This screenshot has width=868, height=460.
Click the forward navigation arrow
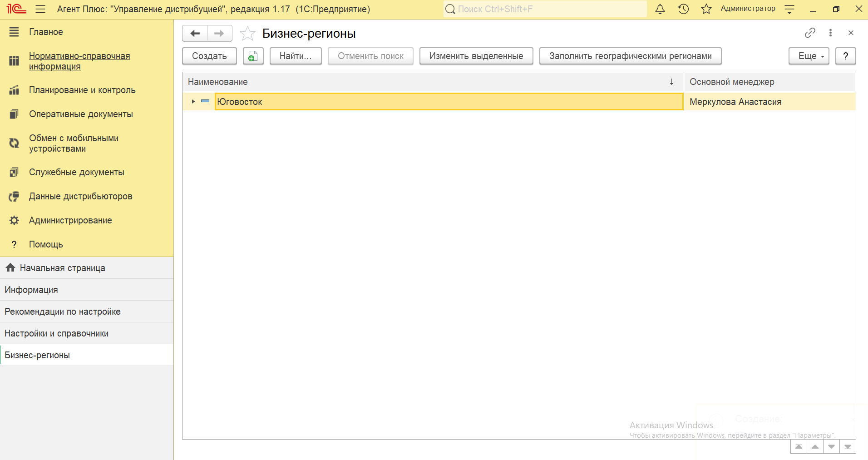point(219,34)
